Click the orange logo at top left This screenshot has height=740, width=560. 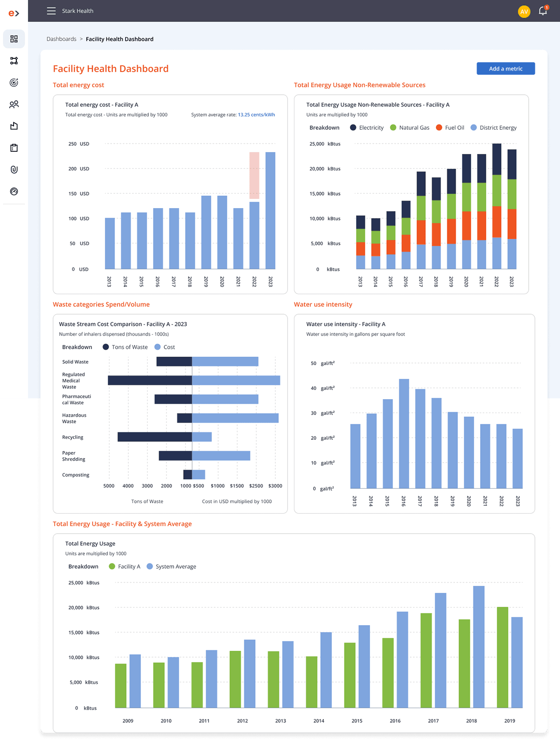pos(14,13)
